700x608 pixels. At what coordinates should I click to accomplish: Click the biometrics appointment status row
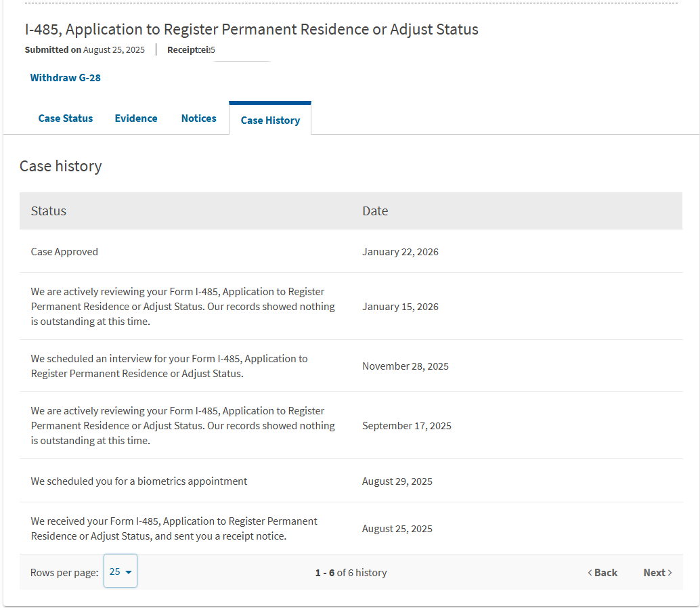tap(139, 481)
